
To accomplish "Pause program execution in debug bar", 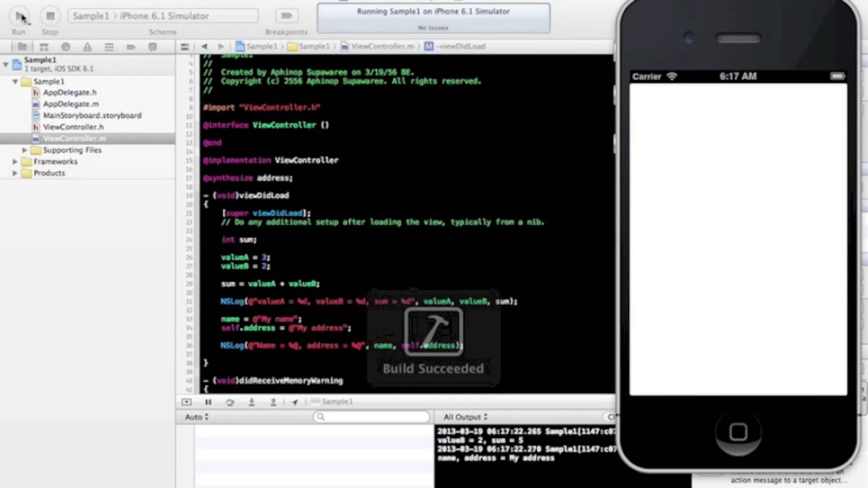I will (208, 402).
